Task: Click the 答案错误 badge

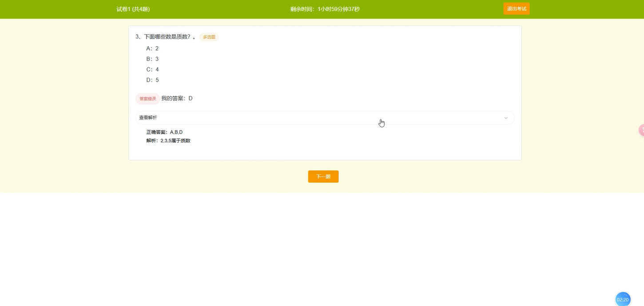Action: tap(147, 99)
